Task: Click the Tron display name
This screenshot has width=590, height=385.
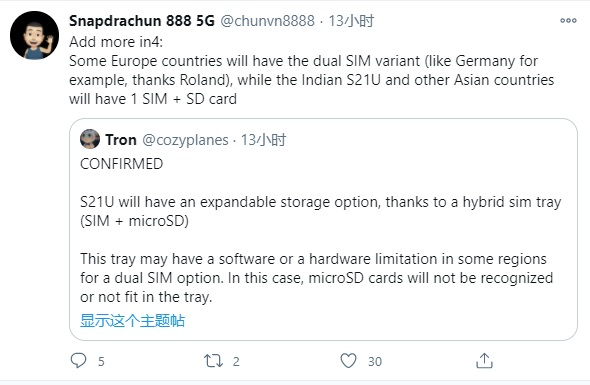Action: pos(120,140)
